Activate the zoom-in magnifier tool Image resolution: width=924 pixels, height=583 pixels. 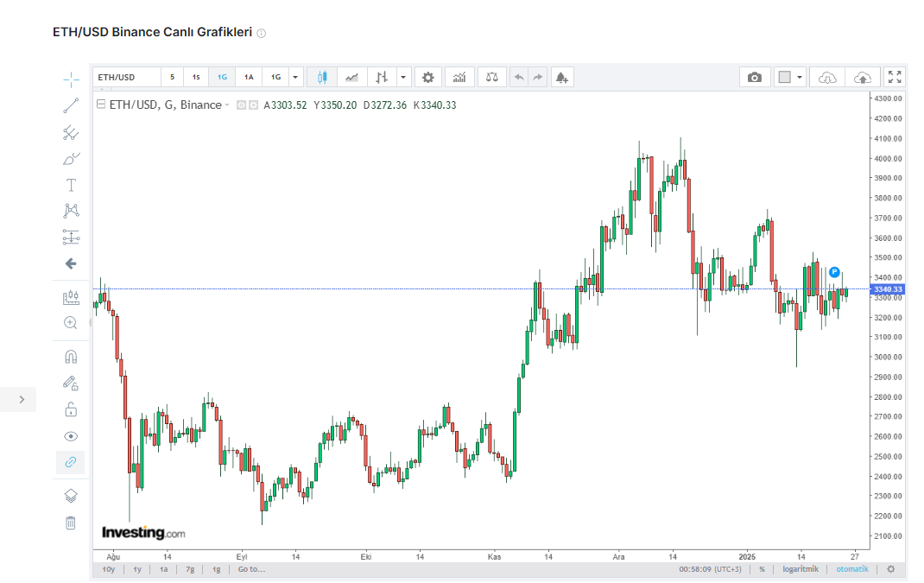tap(71, 323)
